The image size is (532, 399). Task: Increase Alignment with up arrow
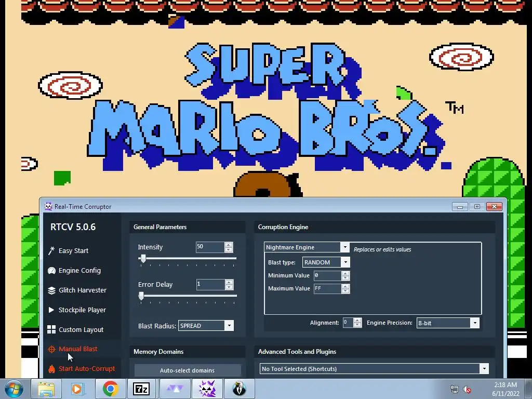pos(357,320)
